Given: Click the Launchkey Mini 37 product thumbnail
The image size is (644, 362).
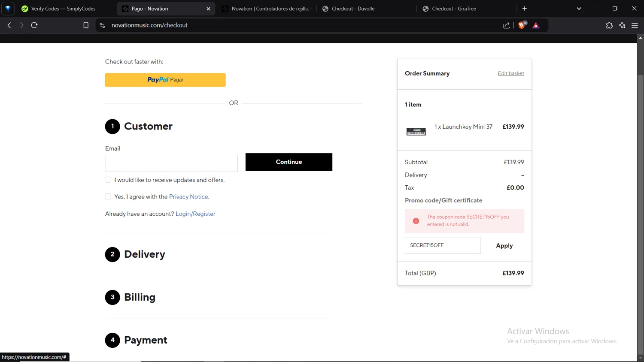Looking at the screenshot, I should tap(416, 132).
